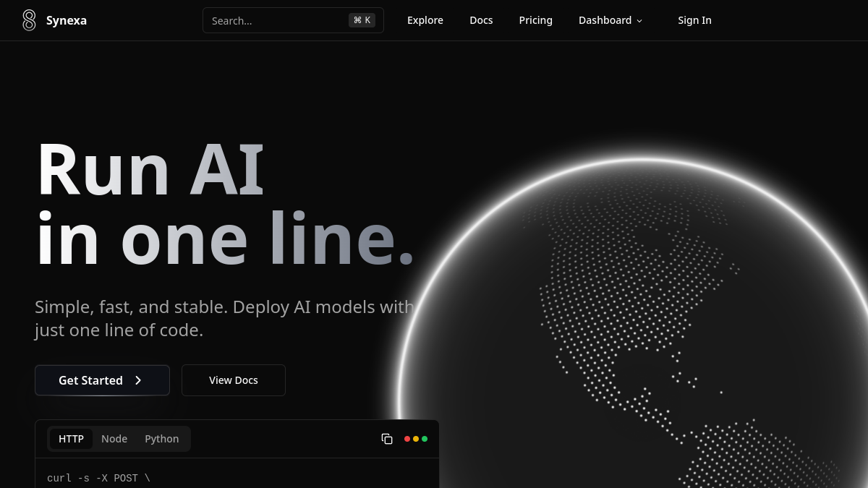
Task: Switch to the HTTP code tab
Action: pyautogui.click(x=71, y=439)
